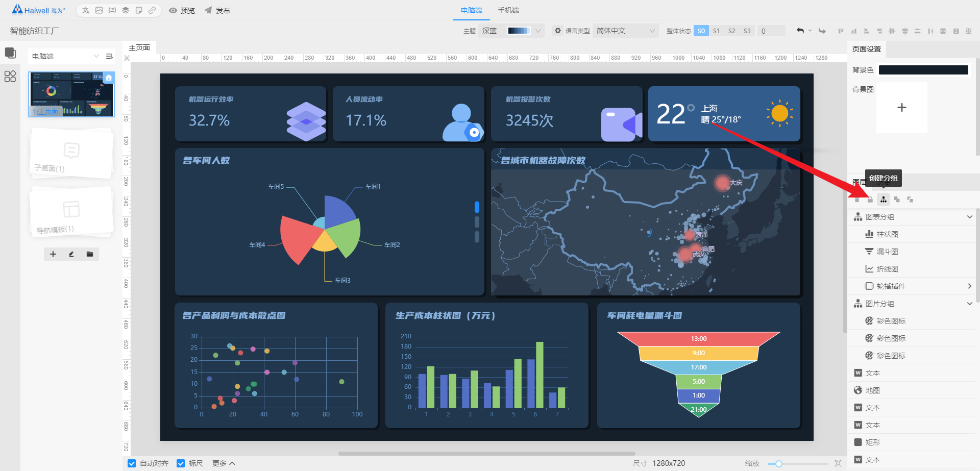Open the variables icon in top toolbar
Screen dimensions: 980x471
[x=112, y=10]
